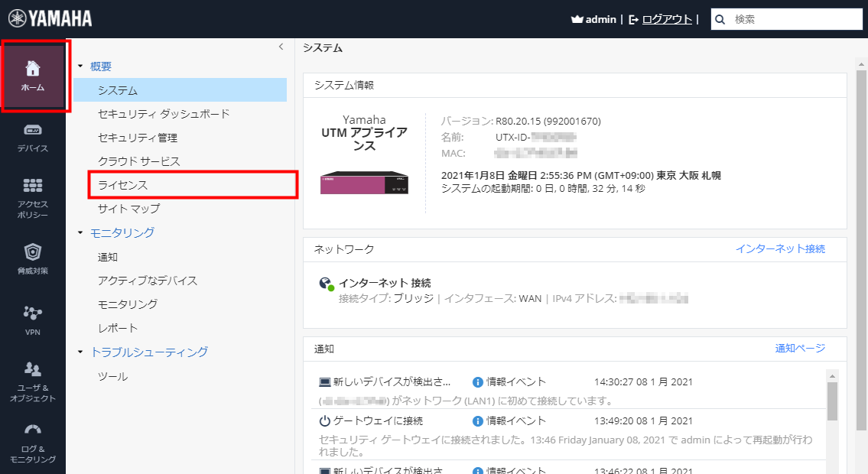Select ライセンス in the navigation menu

click(x=123, y=185)
